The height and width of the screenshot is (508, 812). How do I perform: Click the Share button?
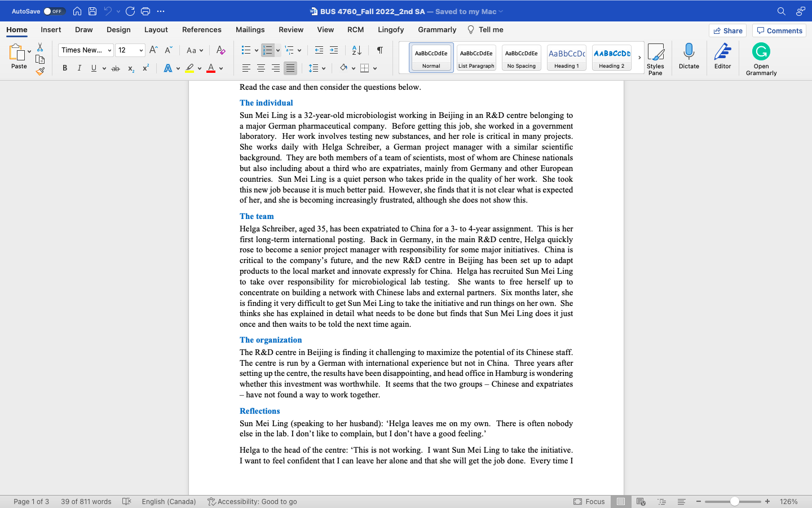click(x=727, y=30)
